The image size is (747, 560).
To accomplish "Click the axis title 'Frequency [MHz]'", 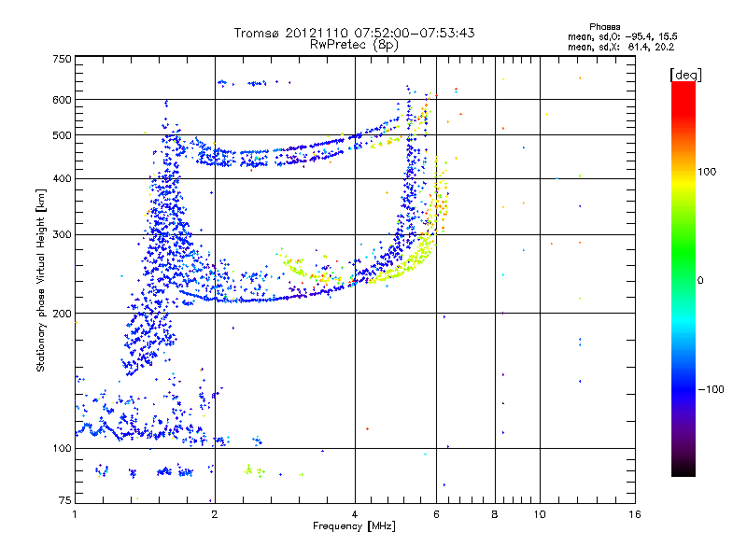I will tap(354, 526).
